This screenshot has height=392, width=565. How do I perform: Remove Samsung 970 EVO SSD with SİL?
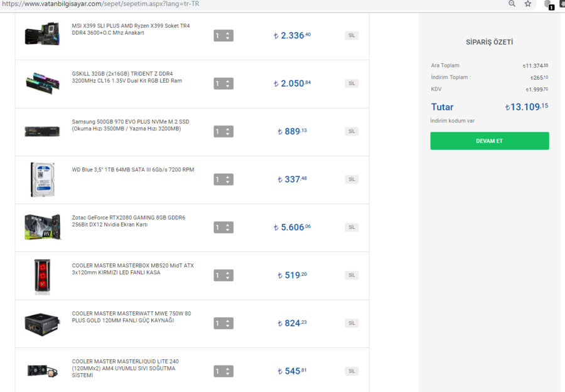pyautogui.click(x=352, y=131)
